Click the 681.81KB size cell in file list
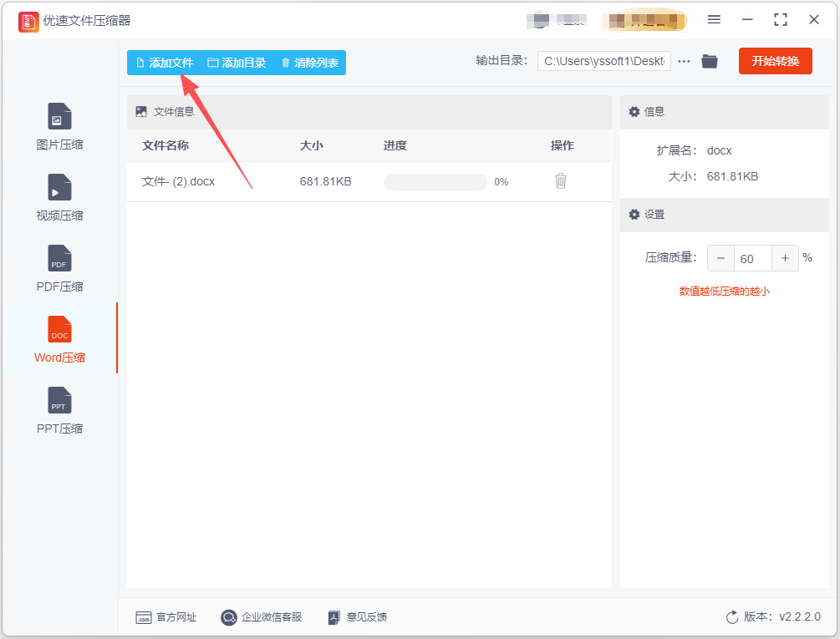Screen dimensions: 840x639 tap(325, 181)
